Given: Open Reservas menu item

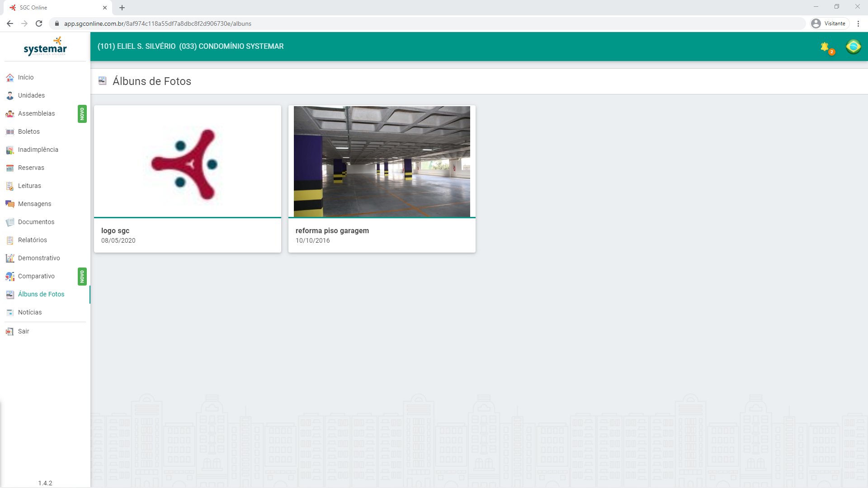Looking at the screenshot, I should point(31,168).
